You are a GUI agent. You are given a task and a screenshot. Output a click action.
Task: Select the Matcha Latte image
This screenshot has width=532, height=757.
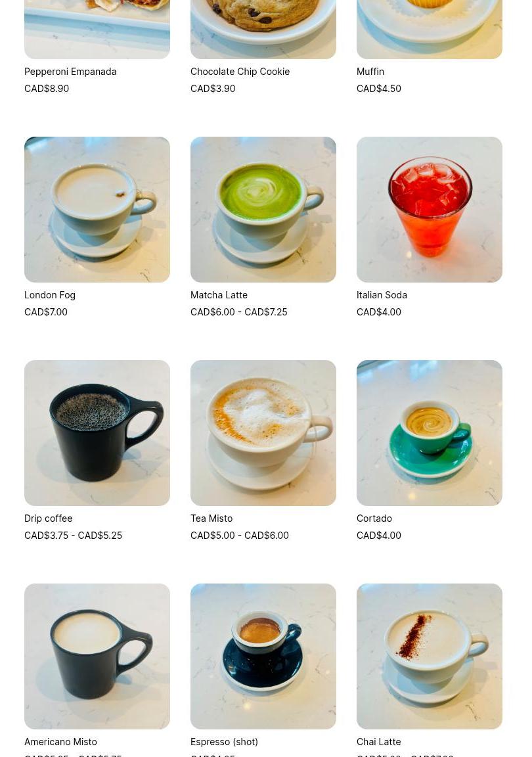pyautogui.click(x=263, y=210)
